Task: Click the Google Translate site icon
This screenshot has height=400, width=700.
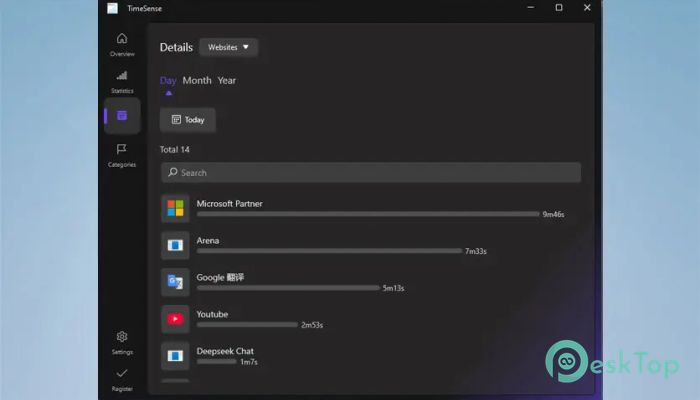Action: click(175, 282)
